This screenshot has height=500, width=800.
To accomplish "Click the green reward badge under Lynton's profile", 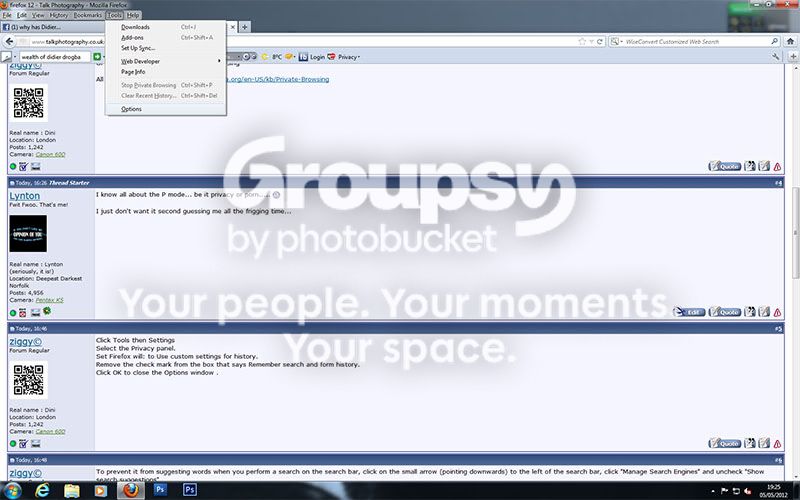I will (x=47, y=311).
